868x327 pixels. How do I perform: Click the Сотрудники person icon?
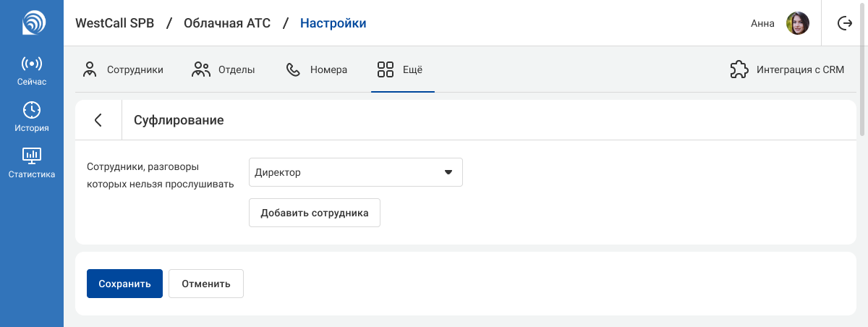90,70
